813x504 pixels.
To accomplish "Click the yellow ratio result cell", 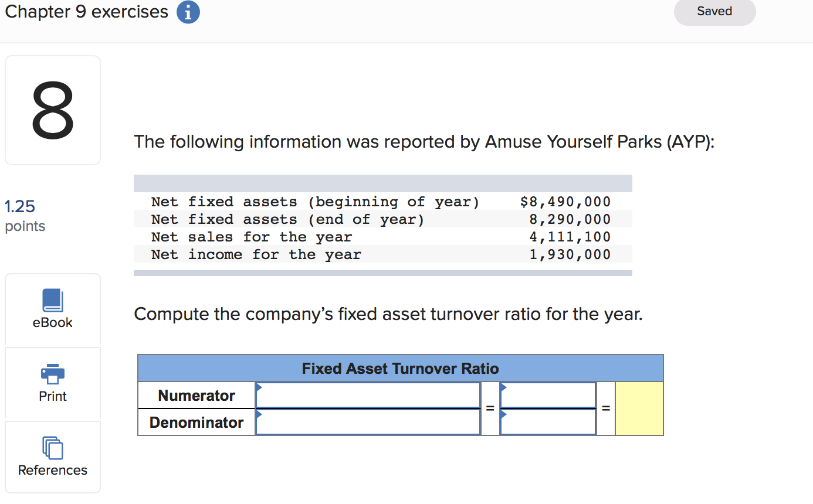I will click(639, 408).
